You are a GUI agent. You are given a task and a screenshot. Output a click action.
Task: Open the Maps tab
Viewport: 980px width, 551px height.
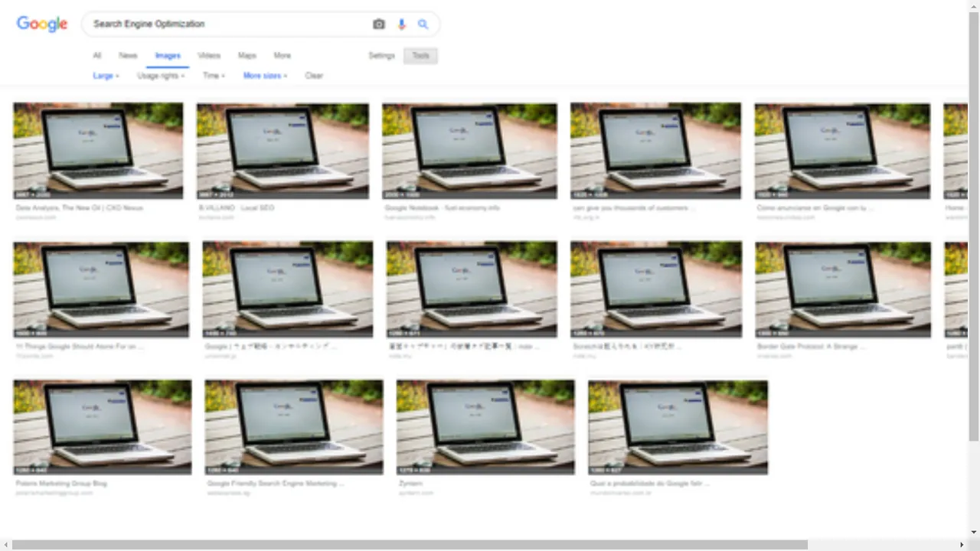point(247,56)
